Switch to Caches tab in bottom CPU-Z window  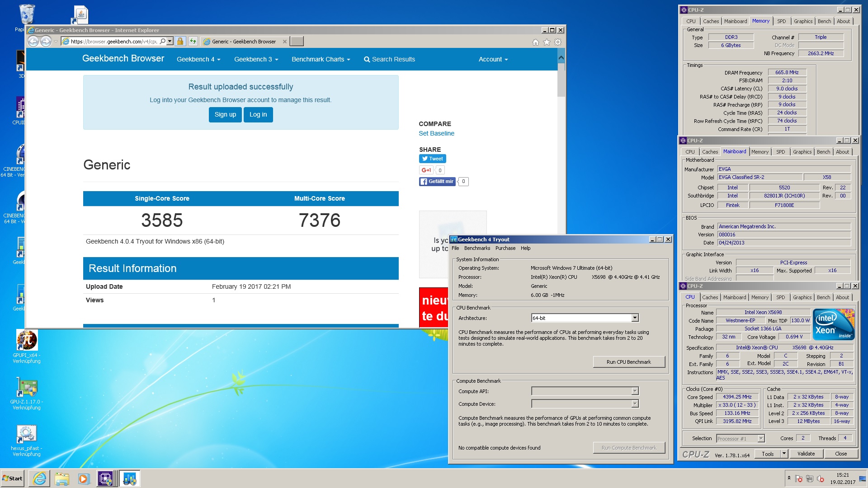pyautogui.click(x=710, y=297)
